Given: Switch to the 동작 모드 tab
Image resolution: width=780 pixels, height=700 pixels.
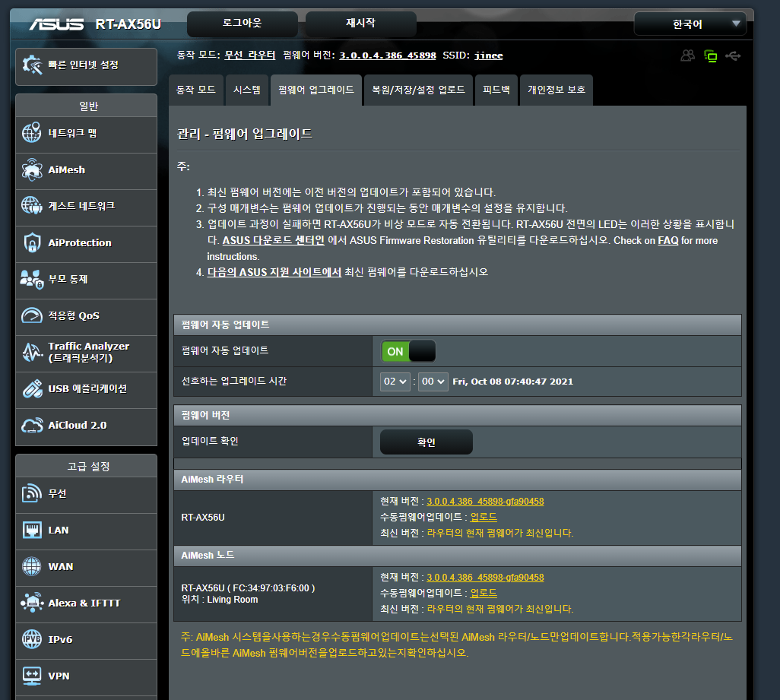Looking at the screenshot, I should pyautogui.click(x=196, y=90).
